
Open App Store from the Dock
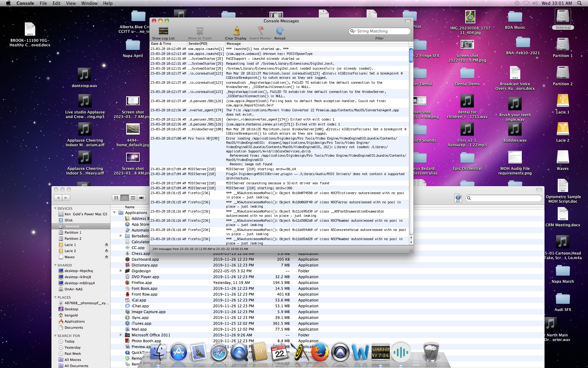pos(179,352)
